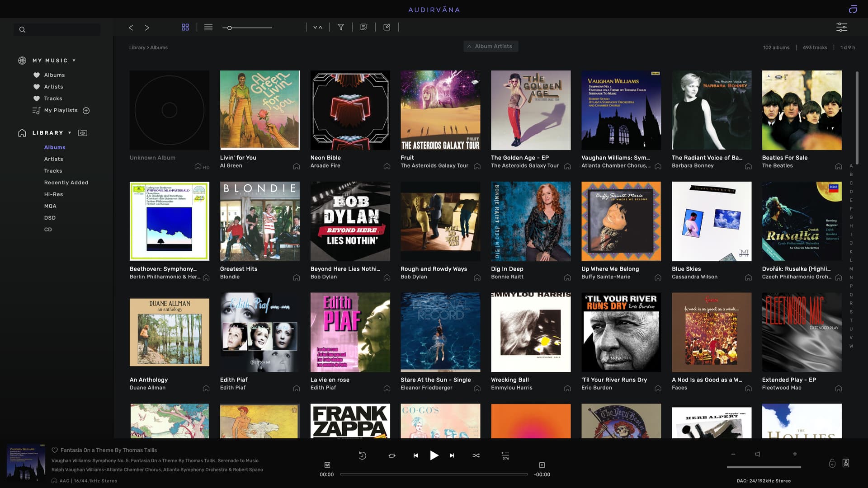868x488 pixels.
Task: Open the Hi-Res library category
Action: (53, 194)
